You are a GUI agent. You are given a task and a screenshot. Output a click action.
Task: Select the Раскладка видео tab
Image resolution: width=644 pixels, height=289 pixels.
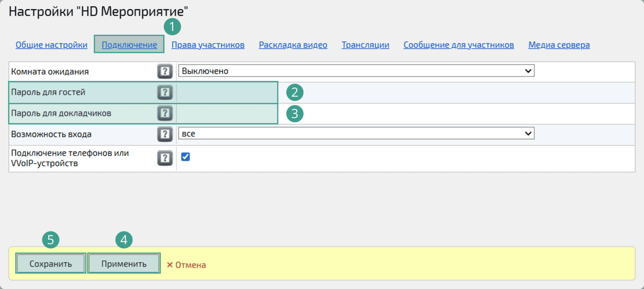pos(293,45)
